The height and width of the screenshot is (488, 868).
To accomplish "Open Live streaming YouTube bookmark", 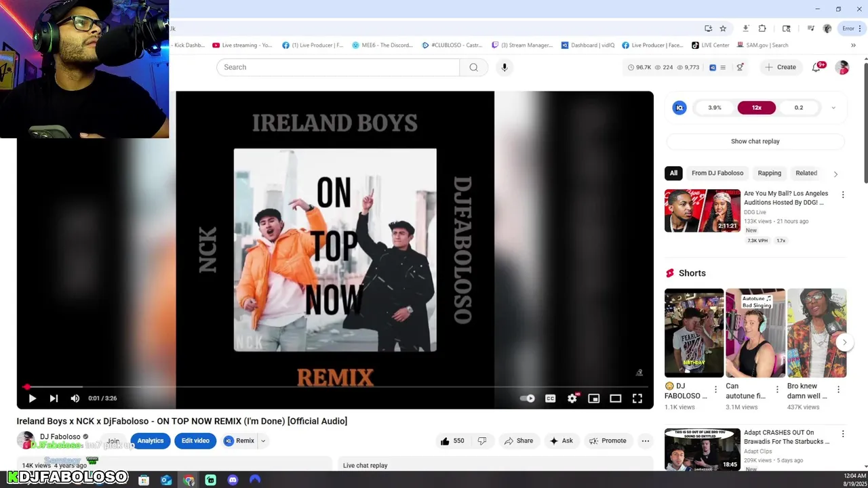I will pos(242,45).
